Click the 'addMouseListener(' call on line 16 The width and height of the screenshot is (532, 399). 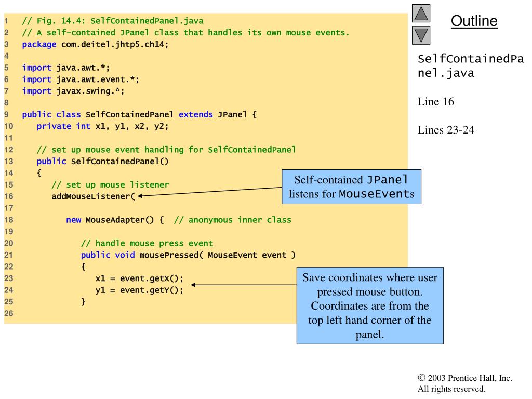tap(93, 196)
